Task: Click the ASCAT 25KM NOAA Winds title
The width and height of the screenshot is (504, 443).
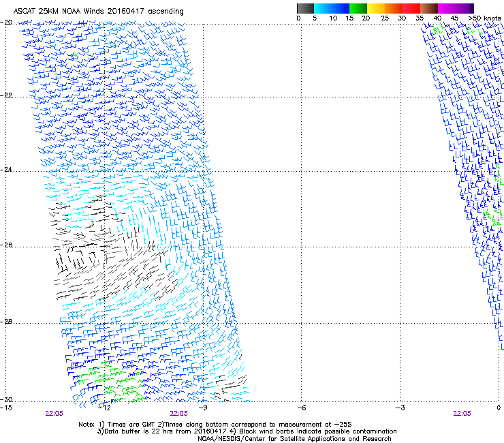Action: [98, 12]
